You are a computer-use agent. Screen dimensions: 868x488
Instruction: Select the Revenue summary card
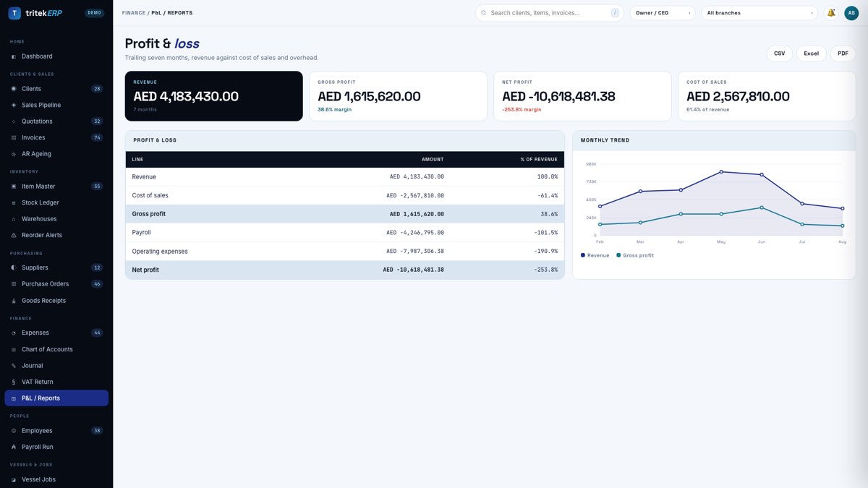coord(214,96)
